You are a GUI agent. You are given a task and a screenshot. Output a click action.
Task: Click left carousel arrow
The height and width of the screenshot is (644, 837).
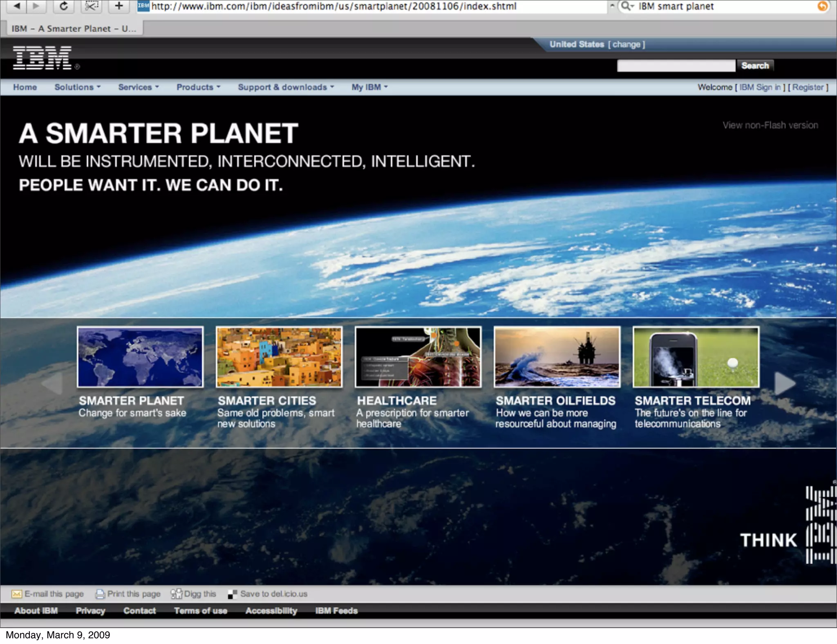coord(52,383)
